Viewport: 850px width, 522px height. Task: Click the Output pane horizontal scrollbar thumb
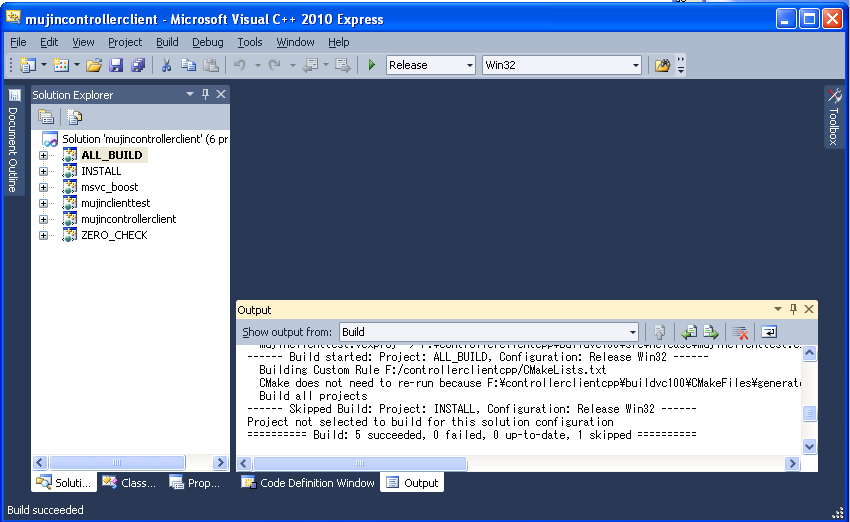click(359, 463)
